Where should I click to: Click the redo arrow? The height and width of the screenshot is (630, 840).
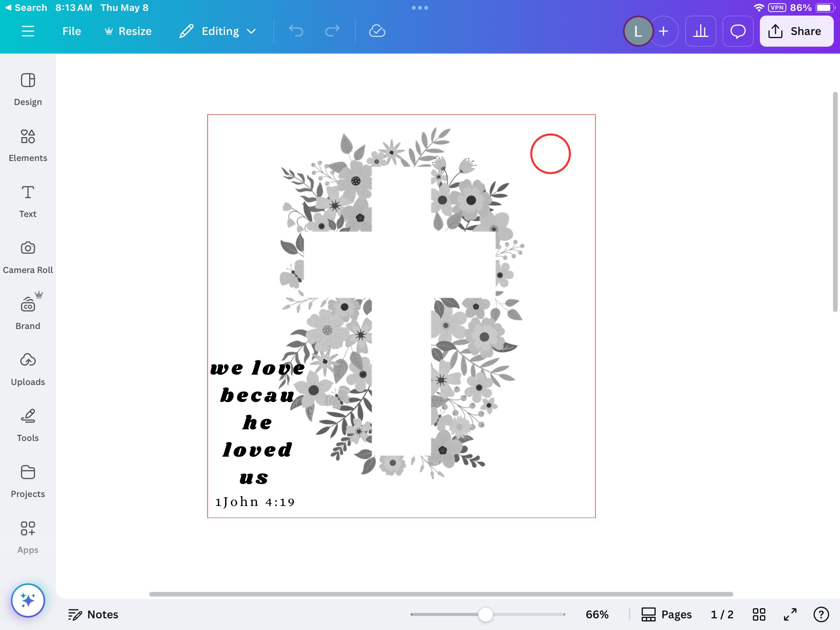pyautogui.click(x=332, y=31)
